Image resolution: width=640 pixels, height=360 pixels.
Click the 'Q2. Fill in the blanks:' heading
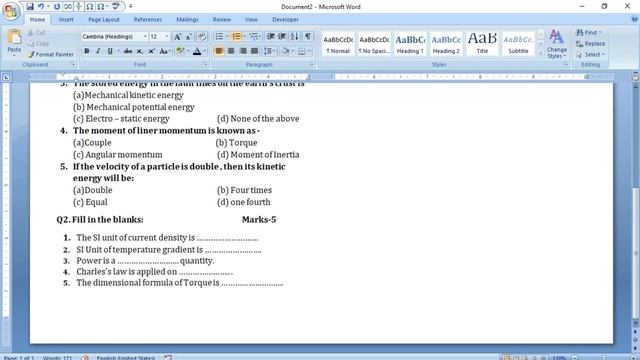click(x=100, y=220)
